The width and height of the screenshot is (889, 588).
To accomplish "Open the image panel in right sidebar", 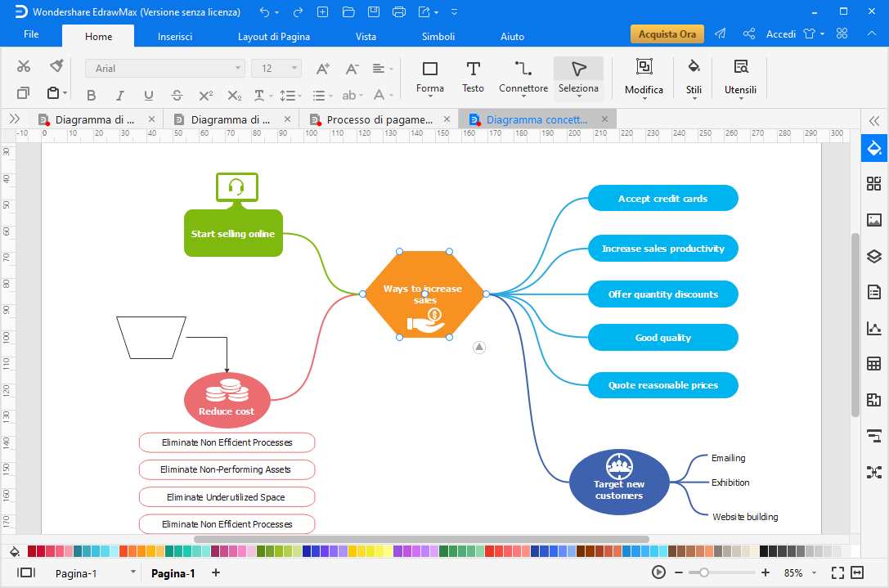I will point(874,220).
